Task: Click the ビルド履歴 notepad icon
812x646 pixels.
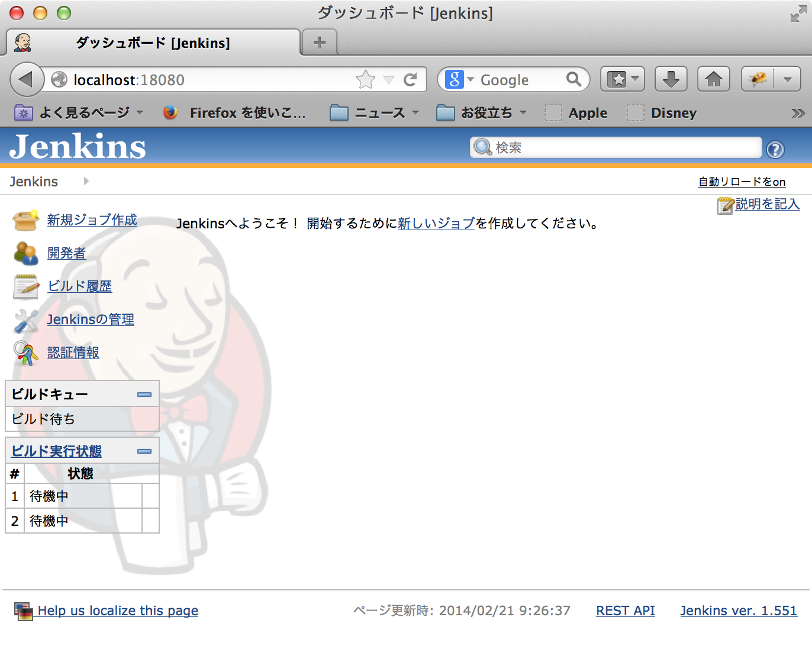Action: (x=26, y=287)
